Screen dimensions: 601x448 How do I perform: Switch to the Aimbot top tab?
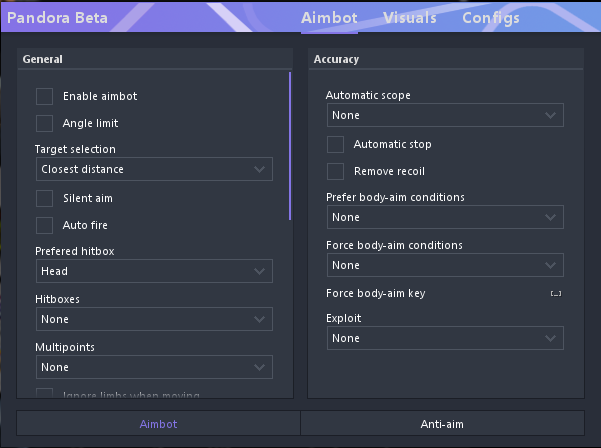pyautogui.click(x=329, y=18)
